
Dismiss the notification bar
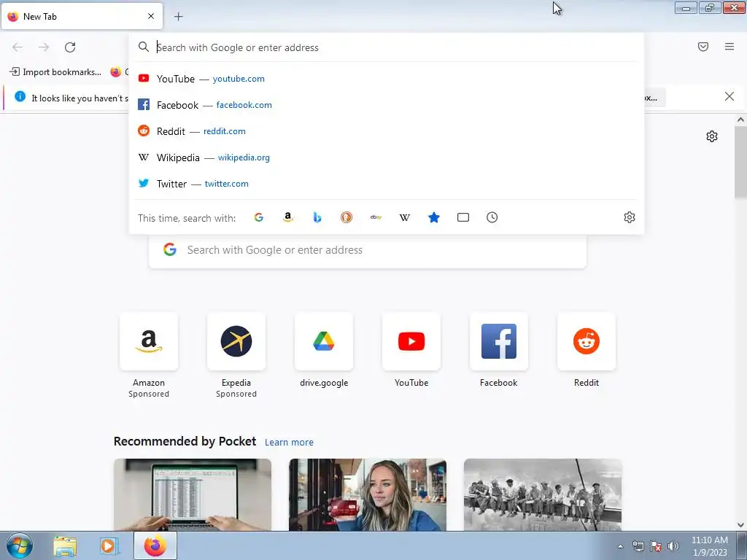pyautogui.click(x=729, y=97)
